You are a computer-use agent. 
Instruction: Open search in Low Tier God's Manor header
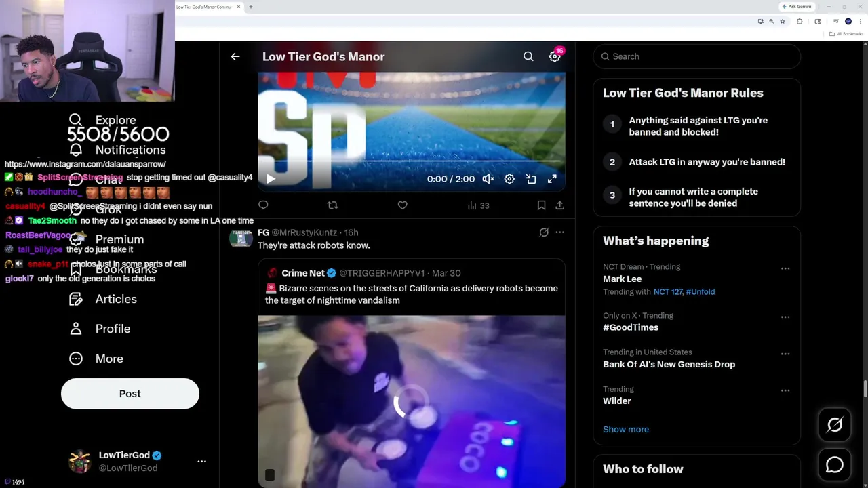tap(528, 57)
